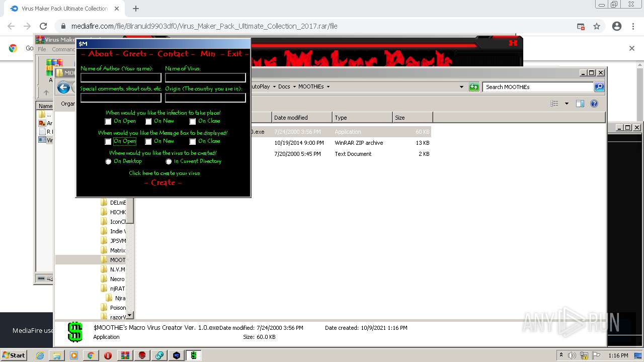Click the folder tree scrollbar thumb
The width and height of the screenshot is (644, 362).
(130, 211)
